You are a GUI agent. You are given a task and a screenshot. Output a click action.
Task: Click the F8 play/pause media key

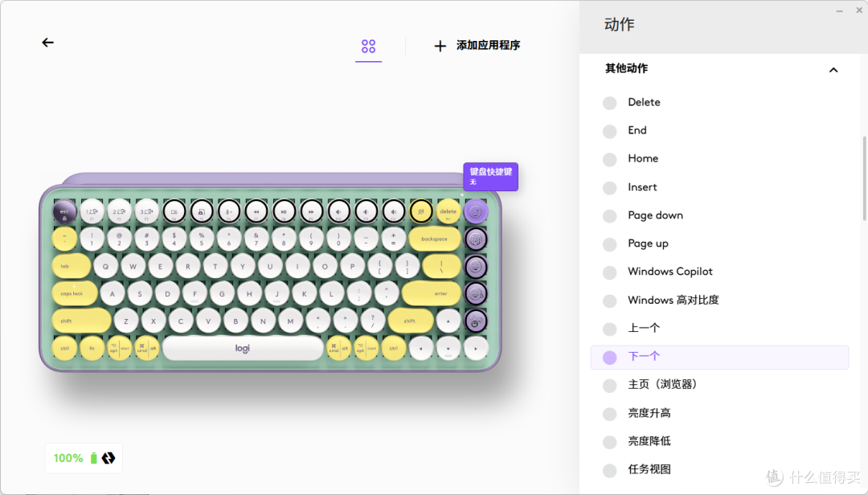pos(284,211)
